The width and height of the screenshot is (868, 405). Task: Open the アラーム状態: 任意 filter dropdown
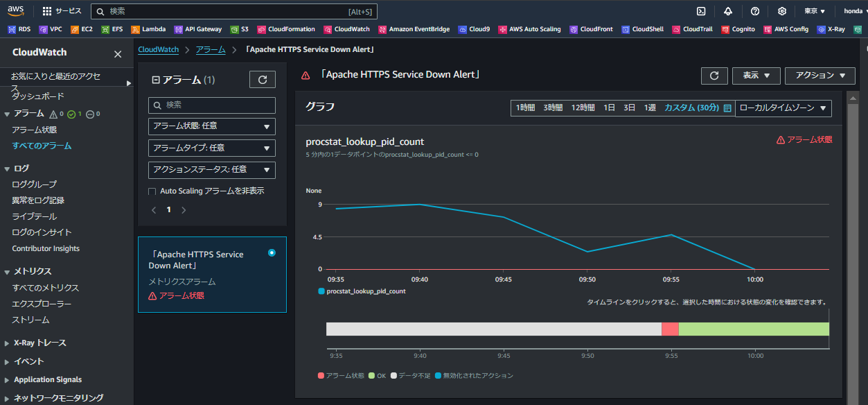click(211, 126)
